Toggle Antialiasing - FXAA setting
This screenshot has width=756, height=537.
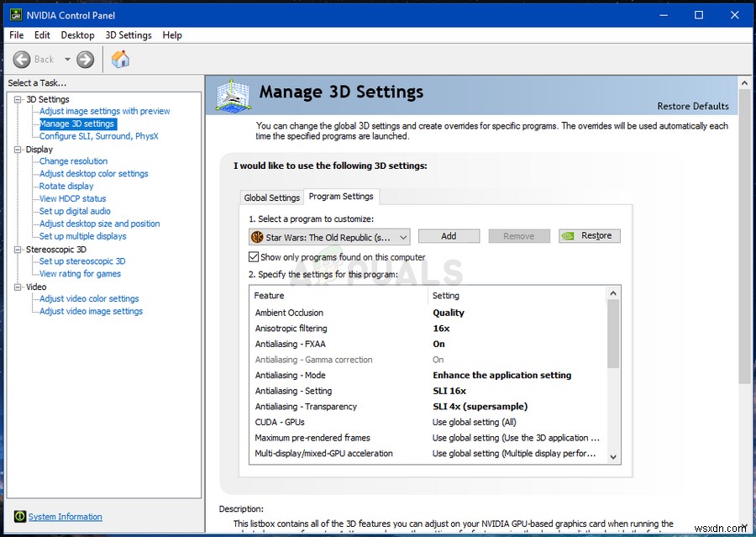pyautogui.click(x=438, y=344)
